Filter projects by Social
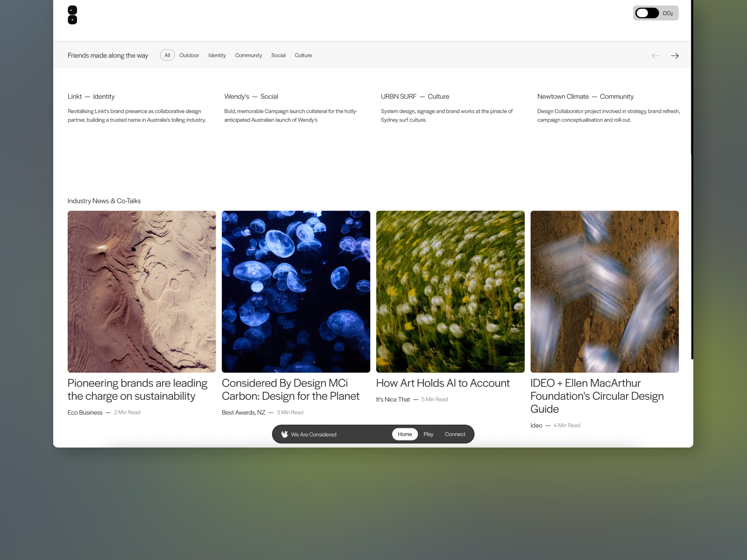This screenshot has height=560, width=747. [x=278, y=55]
